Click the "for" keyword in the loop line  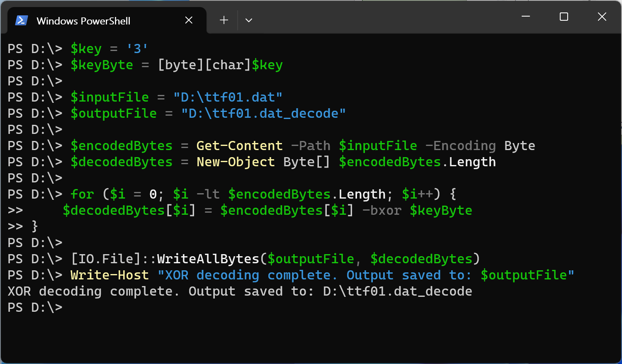click(x=82, y=194)
